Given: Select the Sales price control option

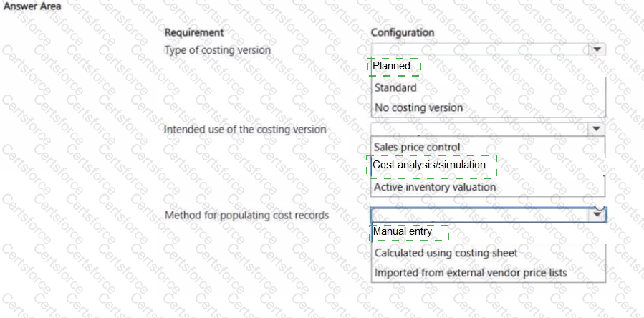Looking at the screenshot, I should tap(417, 148).
